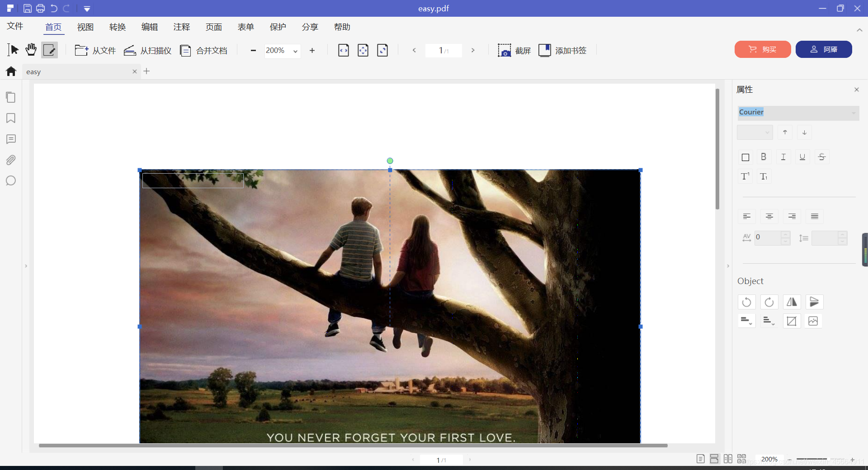Increase font size with up arrow
Screen dimensions: 868x470
[785, 132]
